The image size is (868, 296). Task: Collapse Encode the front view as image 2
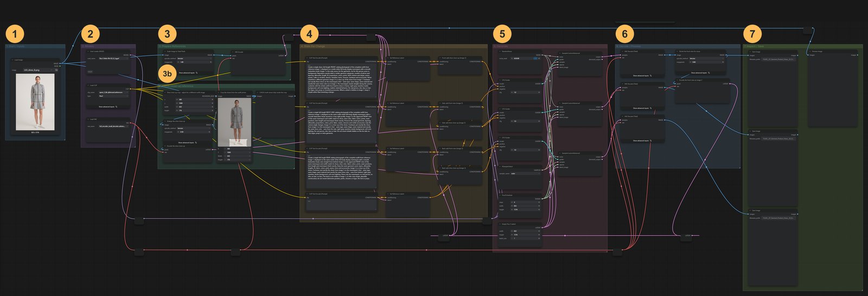[677, 80]
